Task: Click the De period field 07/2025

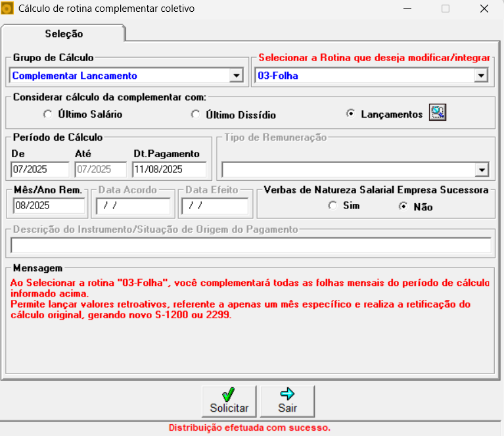Action: click(40, 169)
